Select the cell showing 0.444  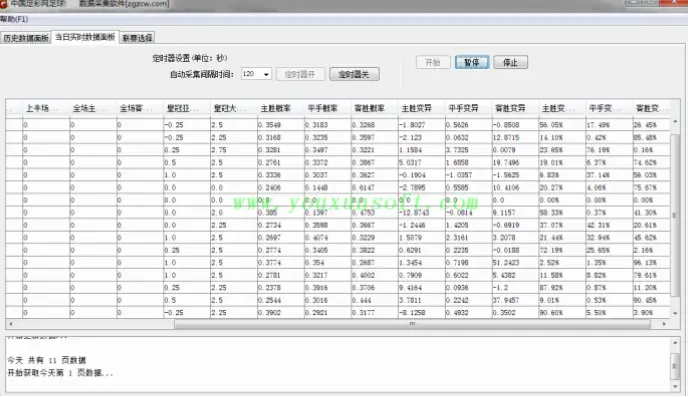(x=374, y=300)
